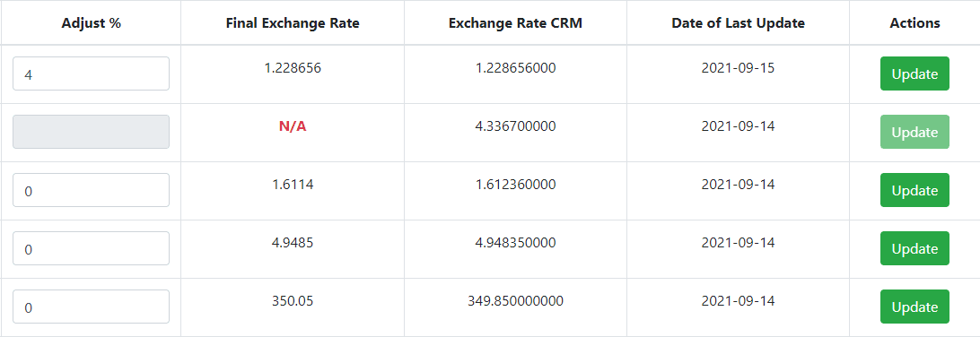Click Update button for 1.228656 rate row
This screenshot has height=337, width=980.
click(914, 73)
